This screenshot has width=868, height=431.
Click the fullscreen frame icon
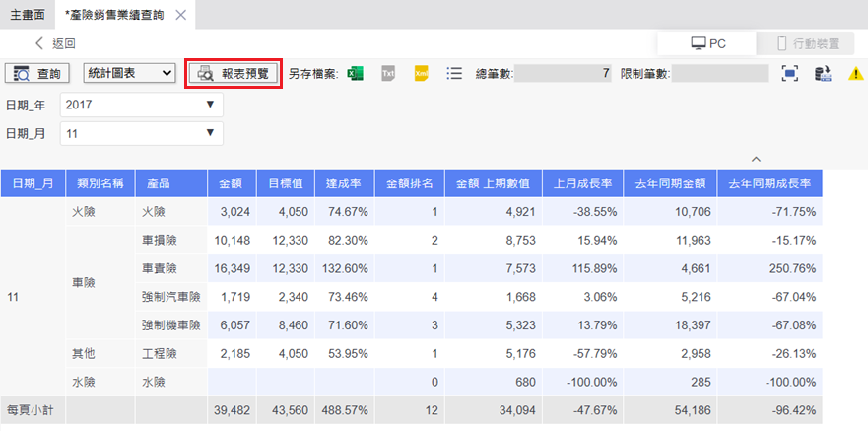[x=789, y=73]
